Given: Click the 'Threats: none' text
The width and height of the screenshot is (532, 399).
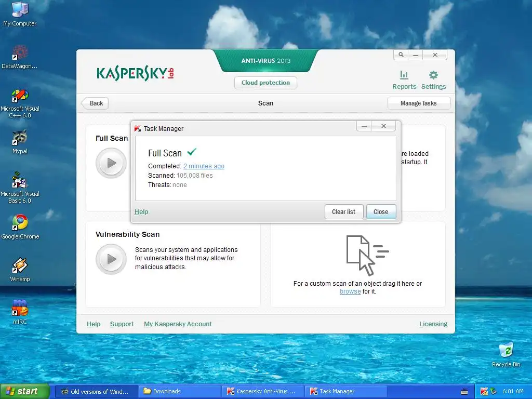Looking at the screenshot, I should [x=167, y=185].
